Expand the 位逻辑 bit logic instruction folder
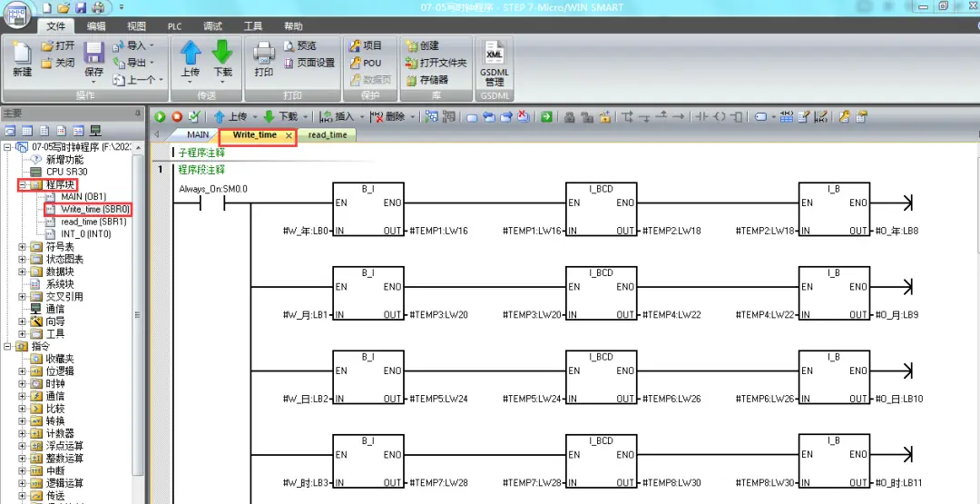This screenshot has height=504, width=980. click(23, 371)
